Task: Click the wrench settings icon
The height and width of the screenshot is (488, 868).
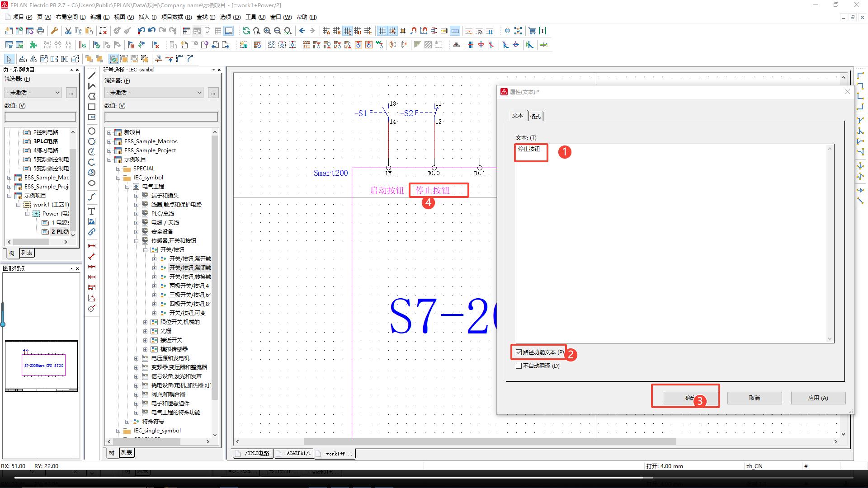Action: click(54, 31)
